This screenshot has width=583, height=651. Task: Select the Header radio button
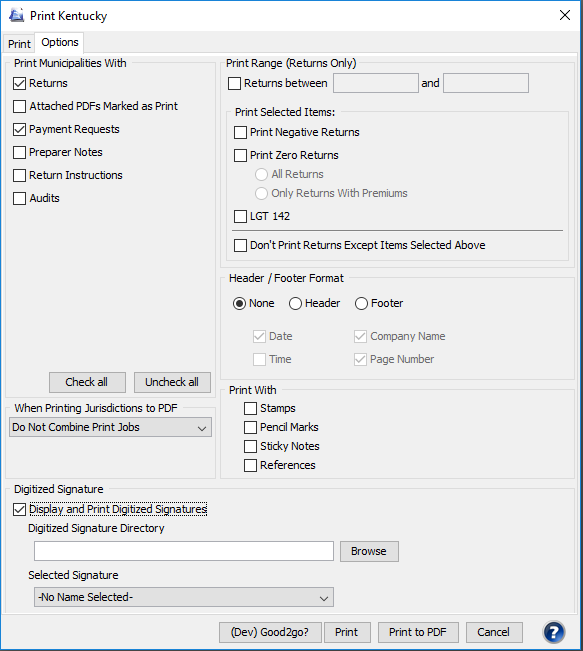point(295,303)
